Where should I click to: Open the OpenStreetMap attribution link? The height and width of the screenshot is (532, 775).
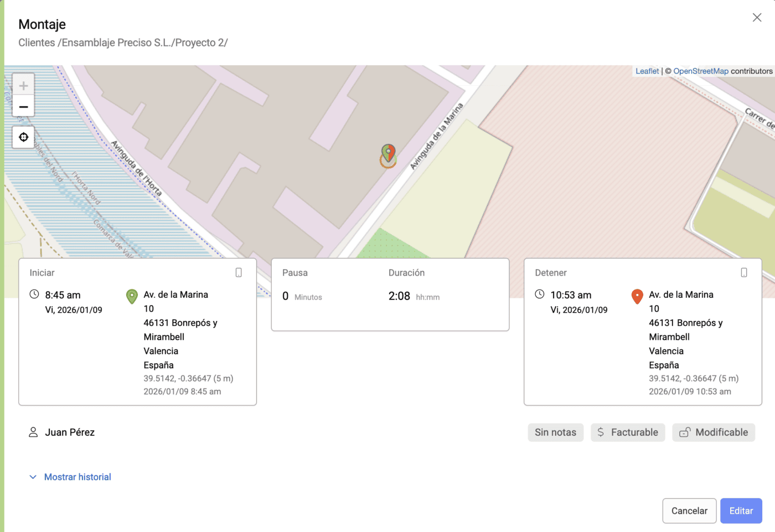[x=700, y=71]
